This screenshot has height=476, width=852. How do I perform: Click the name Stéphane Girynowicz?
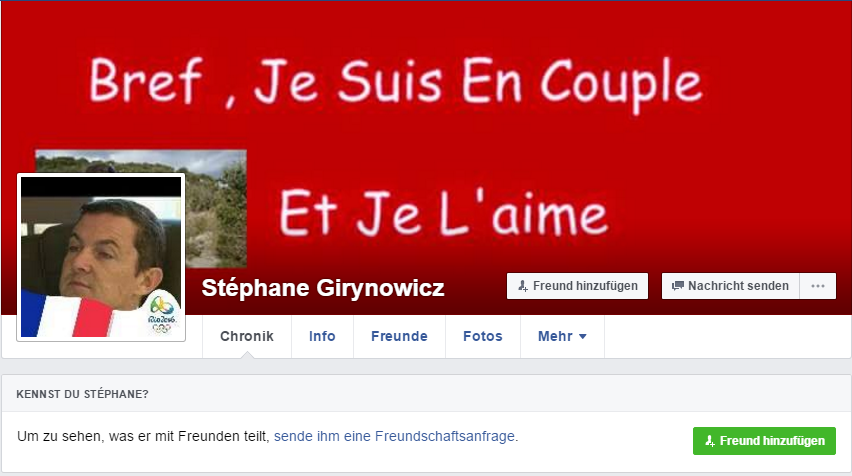point(323,287)
